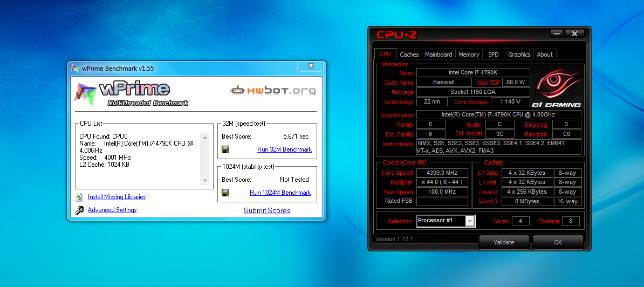Click the Advanced Settings wrench icon
Screen dimensions: 644x287
click(x=79, y=210)
